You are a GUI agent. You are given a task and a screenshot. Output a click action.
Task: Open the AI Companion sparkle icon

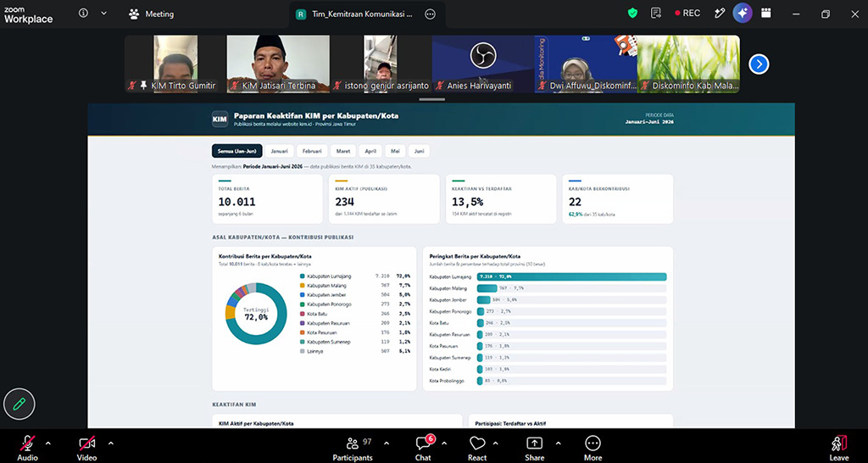(x=743, y=14)
